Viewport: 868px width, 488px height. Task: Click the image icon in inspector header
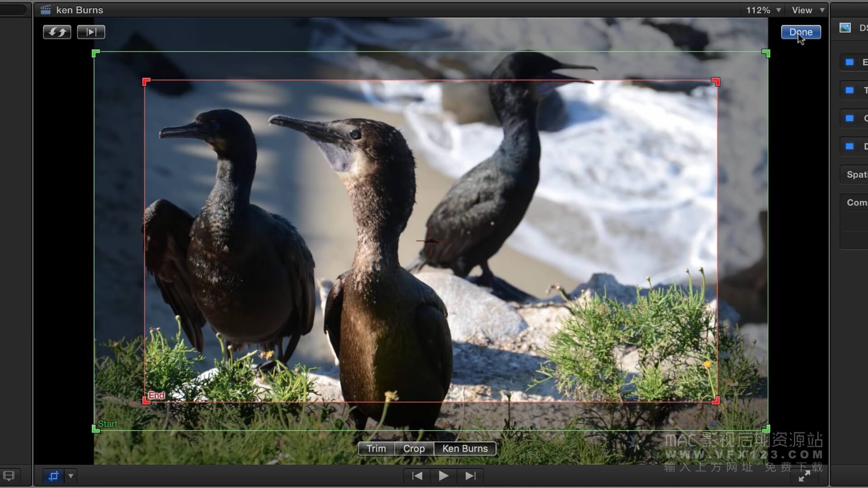[845, 28]
